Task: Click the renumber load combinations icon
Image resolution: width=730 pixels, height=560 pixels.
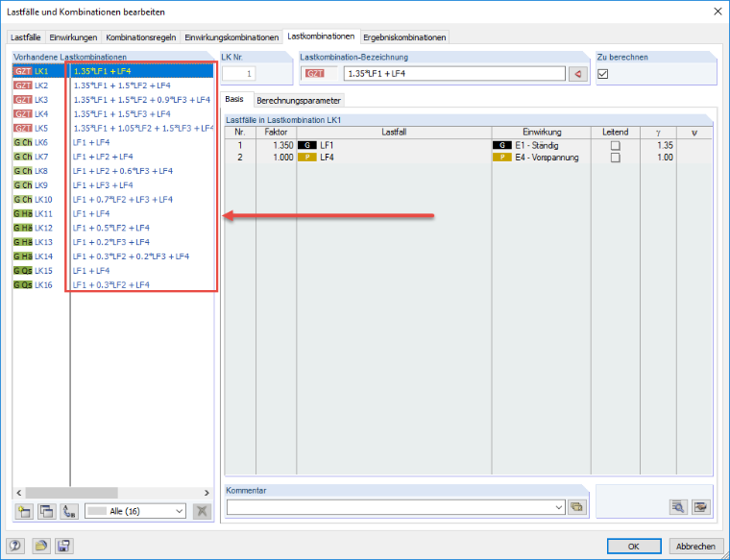Action: (69, 511)
